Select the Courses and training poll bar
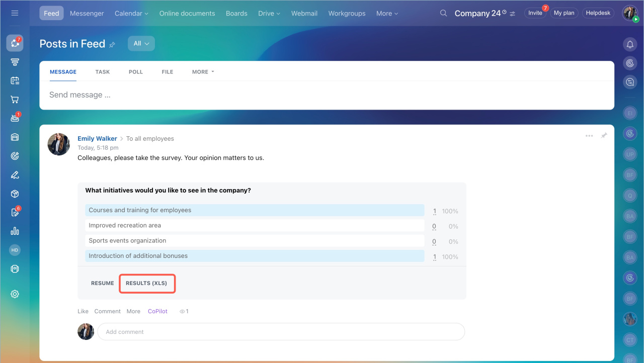644x363 pixels. (x=255, y=210)
